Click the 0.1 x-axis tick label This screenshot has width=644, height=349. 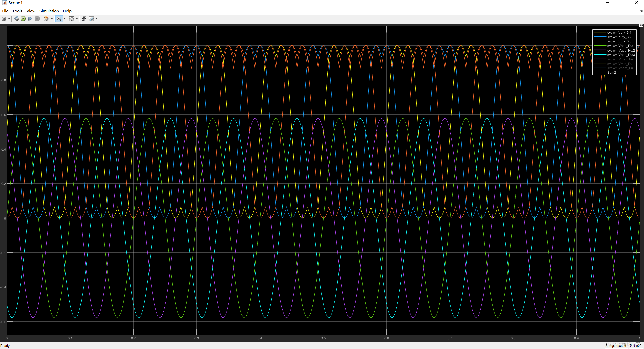70,338
